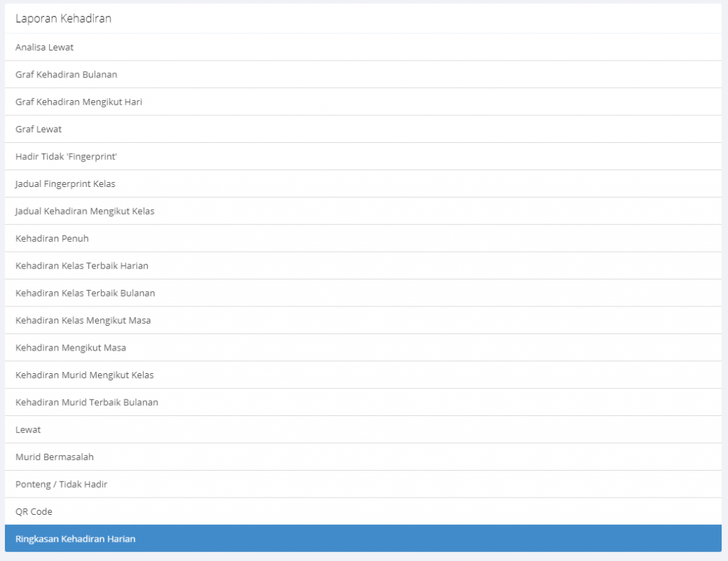Click the Kehadiran Penuh entry
This screenshot has width=728, height=561.
363,238
